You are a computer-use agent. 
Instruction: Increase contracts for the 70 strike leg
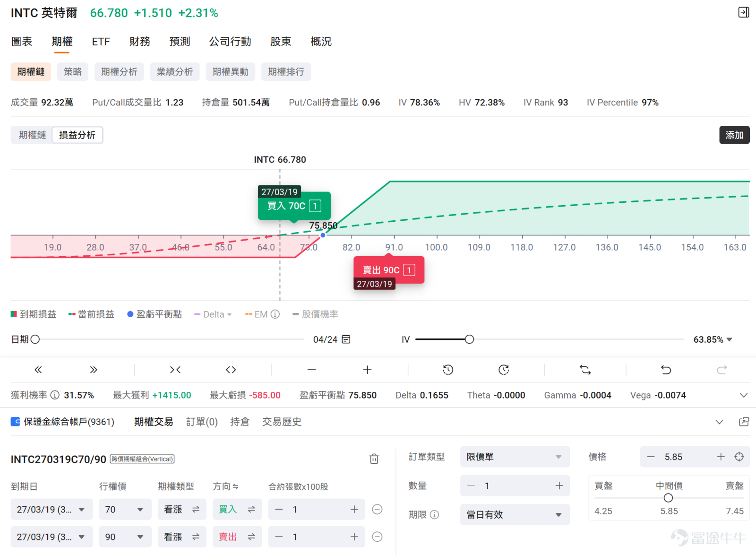coord(354,509)
